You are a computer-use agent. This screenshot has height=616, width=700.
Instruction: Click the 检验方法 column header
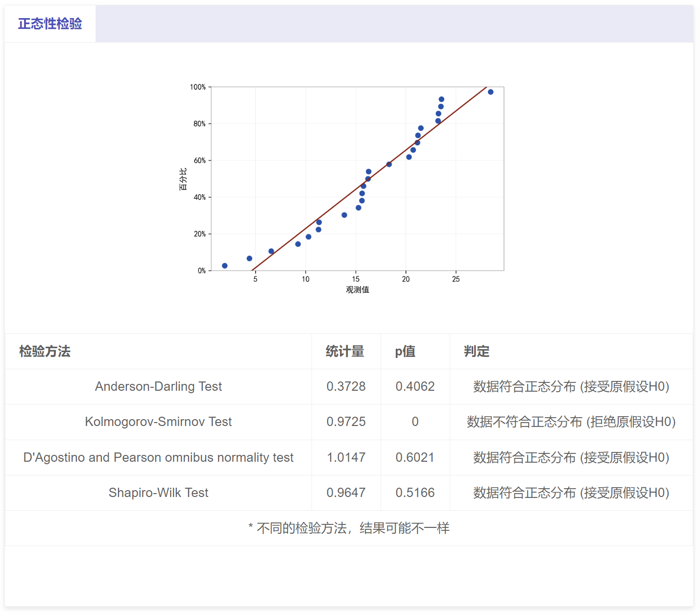click(45, 352)
